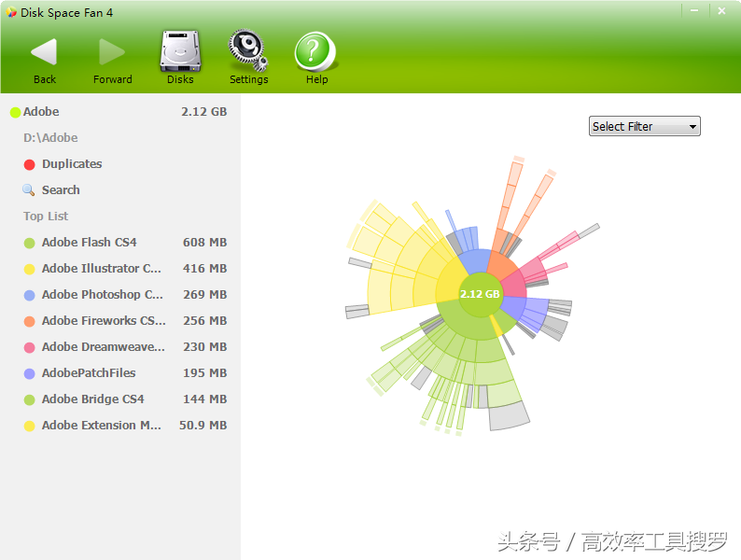The width and height of the screenshot is (741, 560).
Task: Click the 2.12 GB total beside Adobe
Action: [x=204, y=111]
